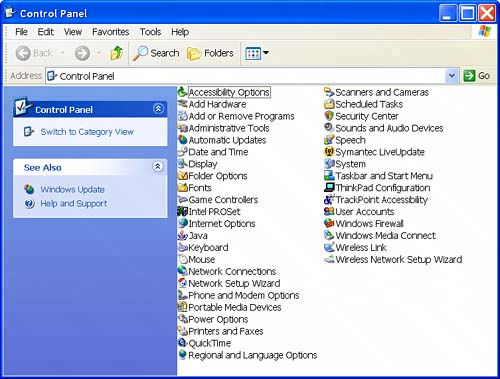The width and height of the screenshot is (500, 379).
Task: Collapse the See Also sidebar section
Action: (158, 166)
